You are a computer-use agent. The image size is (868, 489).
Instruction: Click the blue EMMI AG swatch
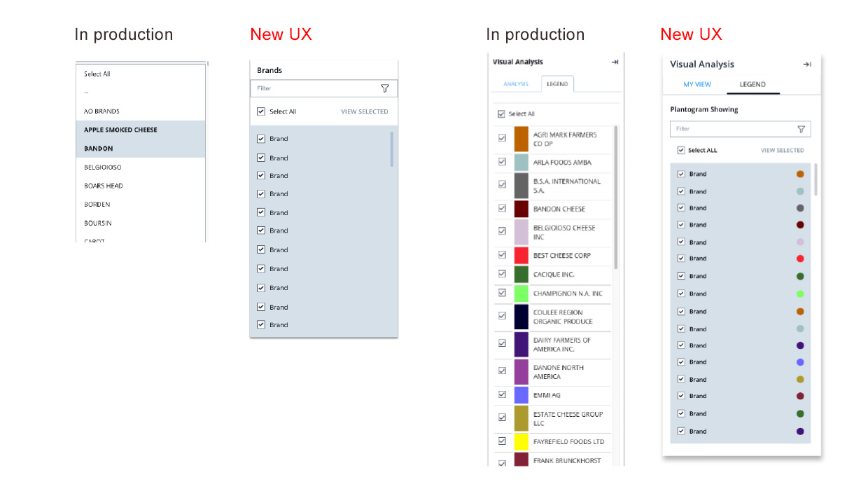521,394
